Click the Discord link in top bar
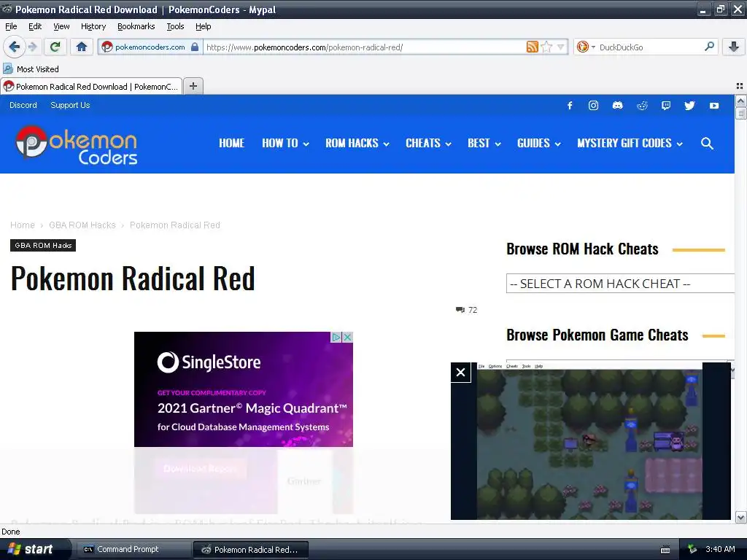Screen dimensions: 747x560 pyautogui.click(x=23, y=105)
